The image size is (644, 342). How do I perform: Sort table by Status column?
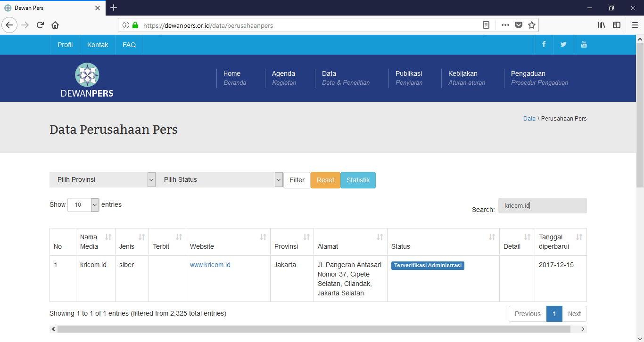444,242
